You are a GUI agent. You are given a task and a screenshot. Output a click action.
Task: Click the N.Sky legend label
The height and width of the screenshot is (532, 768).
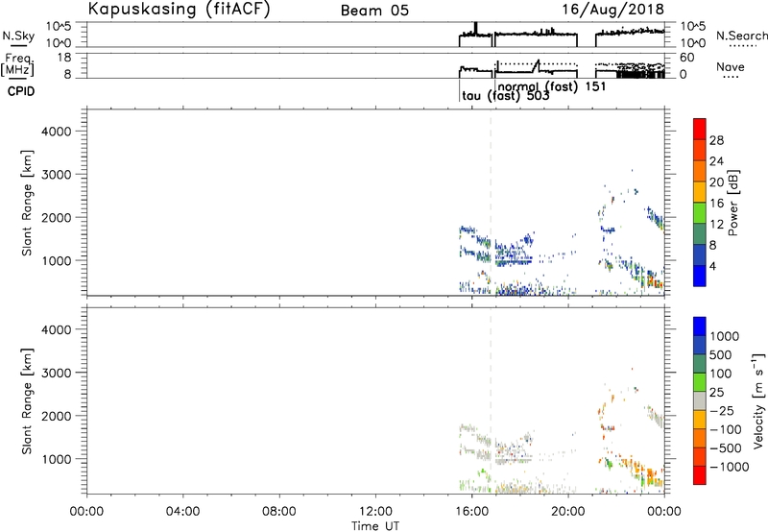(18, 36)
